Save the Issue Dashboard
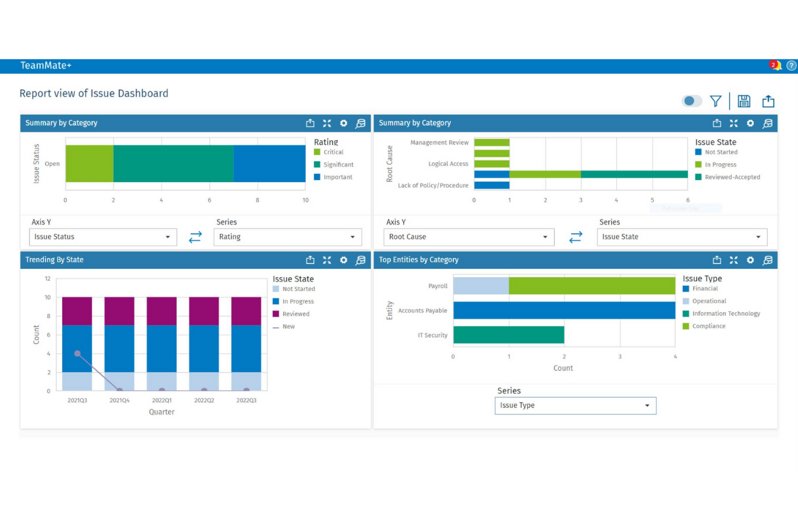798x532 pixels. pos(744,100)
